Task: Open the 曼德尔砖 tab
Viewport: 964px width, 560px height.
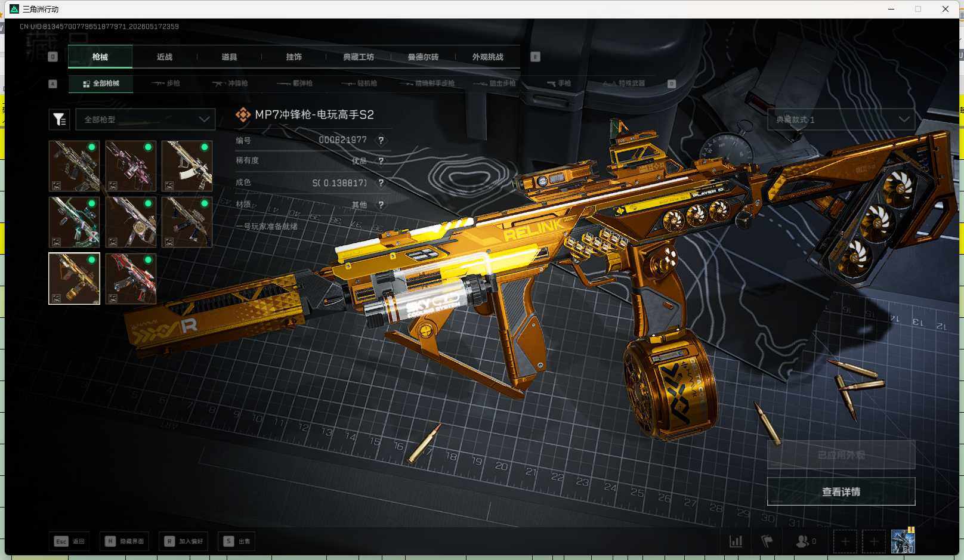Action: pyautogui.click(x=423, y=57)
